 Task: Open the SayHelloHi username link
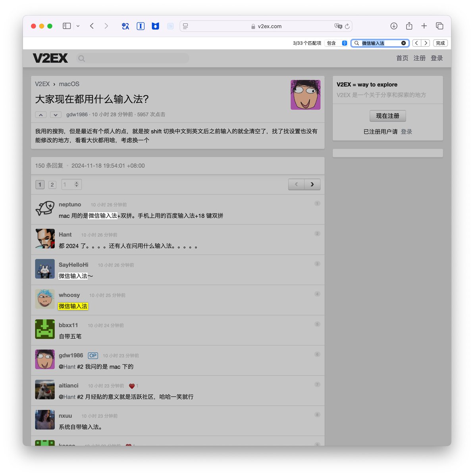click(73, 265)
